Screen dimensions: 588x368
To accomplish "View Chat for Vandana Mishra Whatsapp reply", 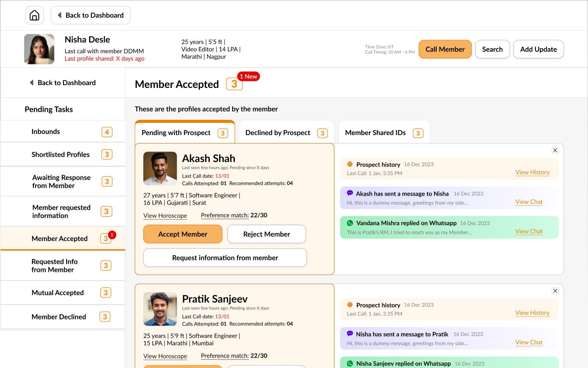I will pyautogui.click(x=529, y=231).
